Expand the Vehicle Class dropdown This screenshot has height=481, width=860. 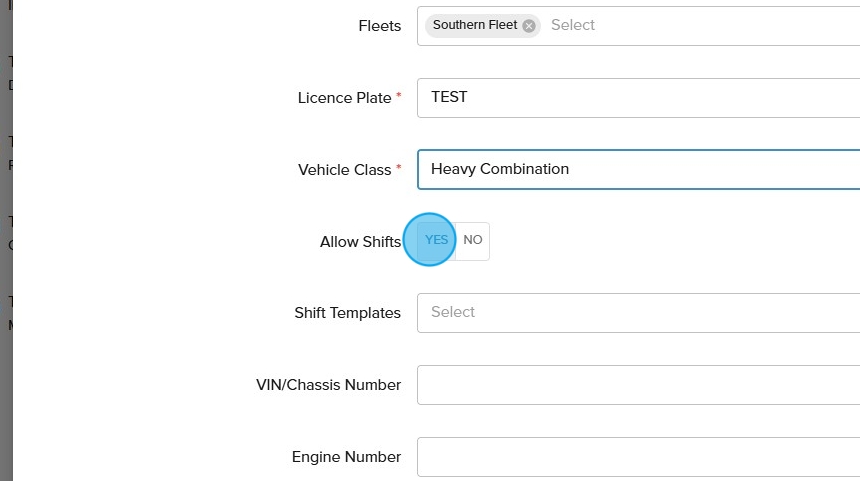click(638, 170)
